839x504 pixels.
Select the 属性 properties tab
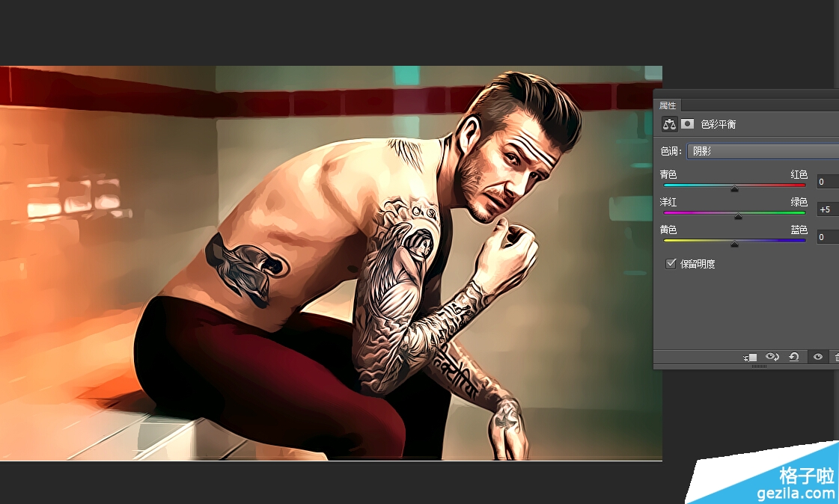667,105
